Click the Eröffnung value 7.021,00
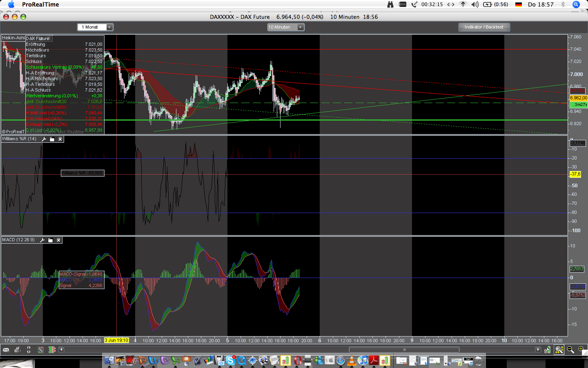Image resolution: width=588 pixels, height=368 pixels. point(94,44)
